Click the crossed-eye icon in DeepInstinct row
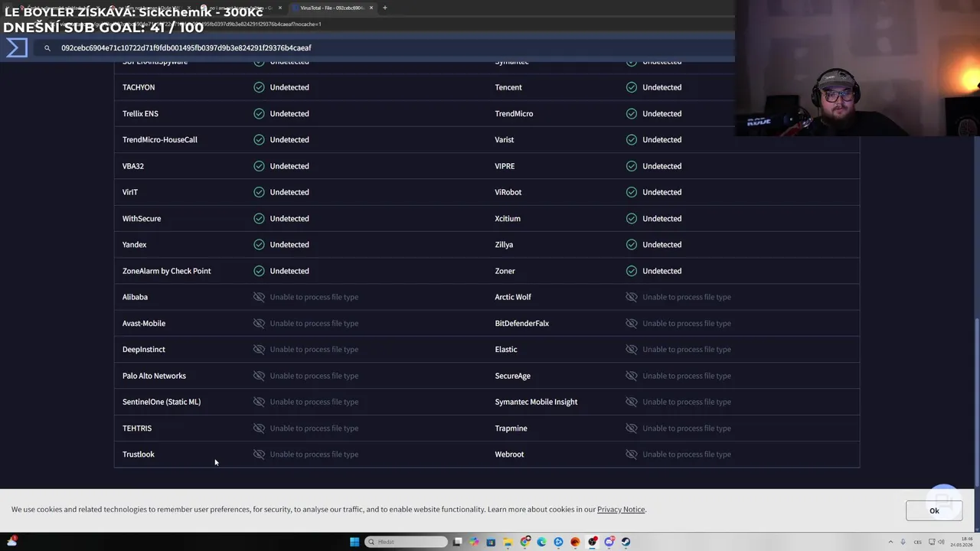980x551 pixels. point(259,350)
